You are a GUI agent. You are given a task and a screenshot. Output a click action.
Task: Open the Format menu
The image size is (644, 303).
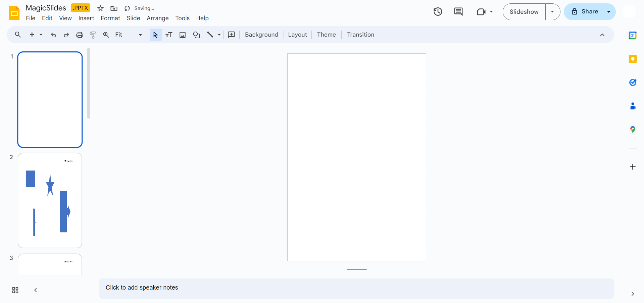110,18
